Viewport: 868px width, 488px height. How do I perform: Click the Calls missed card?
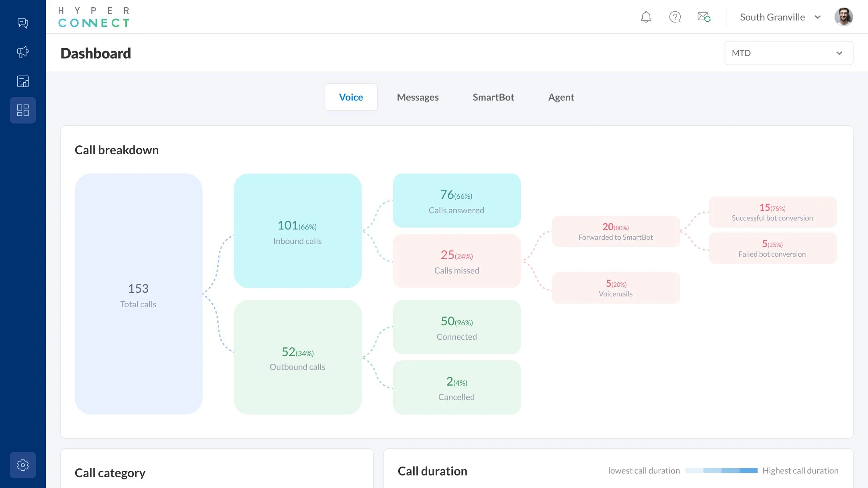pyautogui.click(x=457, y=261)
